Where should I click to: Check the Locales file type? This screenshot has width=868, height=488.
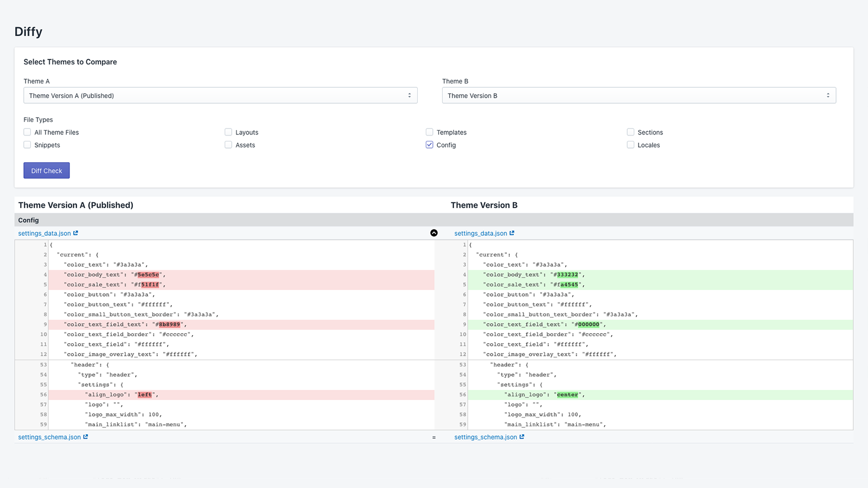630,145
